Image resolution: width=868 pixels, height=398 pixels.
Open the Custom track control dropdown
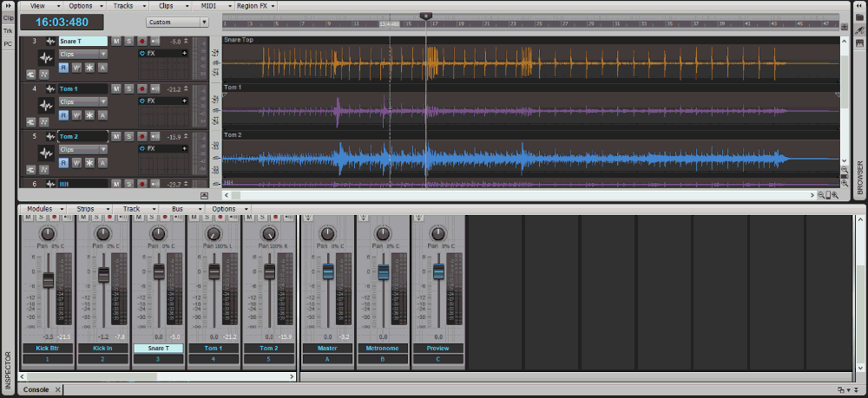pyautogui.click(x=177, y=23)
